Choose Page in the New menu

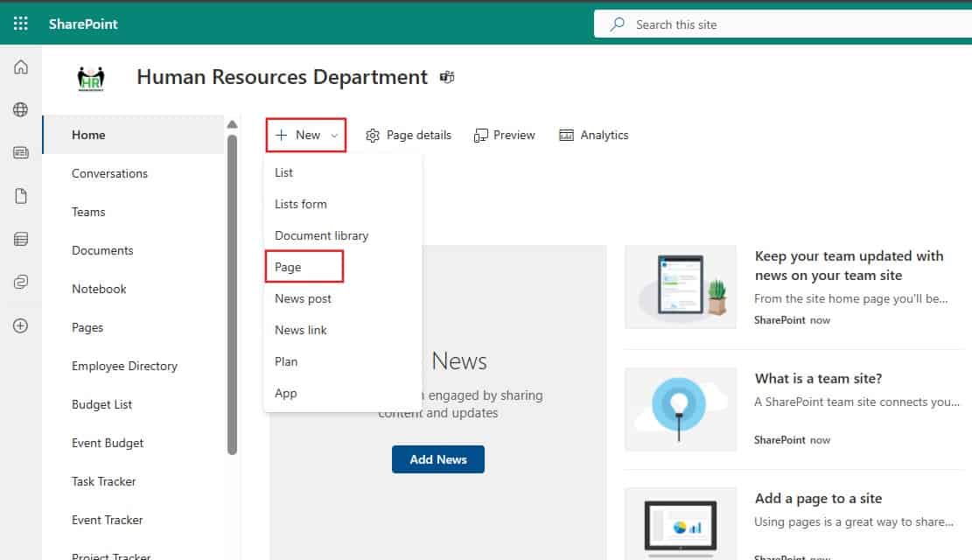(343, 267)
